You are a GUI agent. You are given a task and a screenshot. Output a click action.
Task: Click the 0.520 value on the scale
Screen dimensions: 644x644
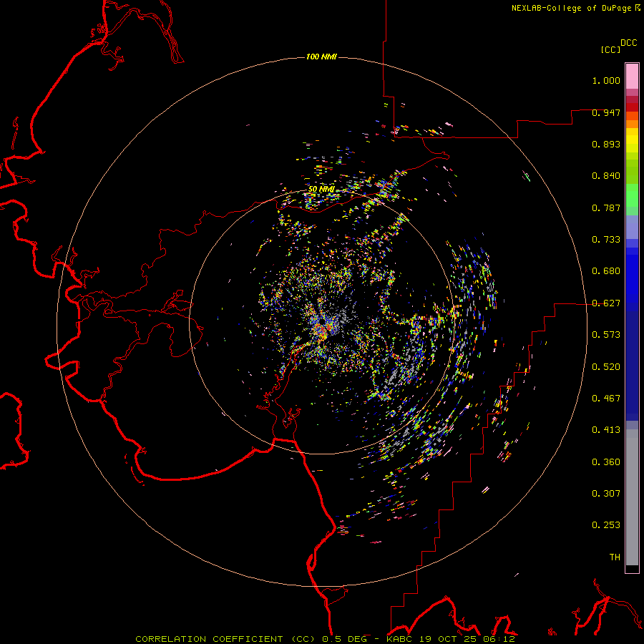[606, 367]
